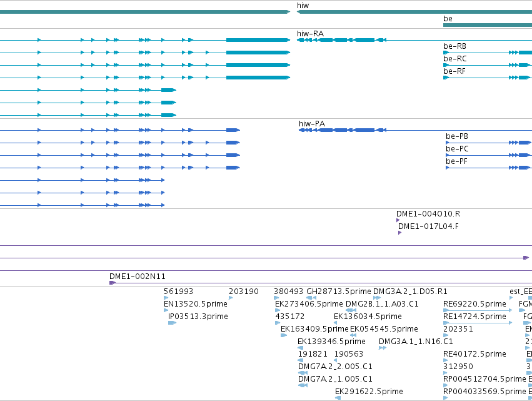Select EST GH28713.5prime

tap(339, 292)
